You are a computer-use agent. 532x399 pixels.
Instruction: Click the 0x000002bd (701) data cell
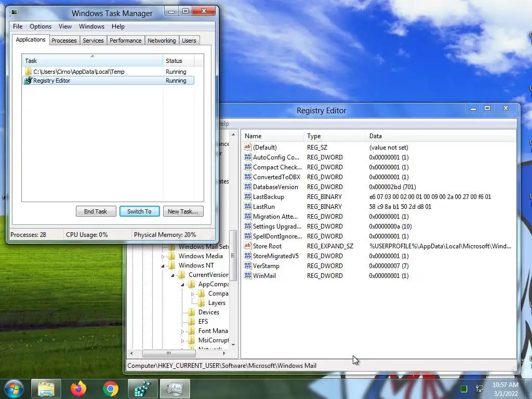[x=392, y=187]
